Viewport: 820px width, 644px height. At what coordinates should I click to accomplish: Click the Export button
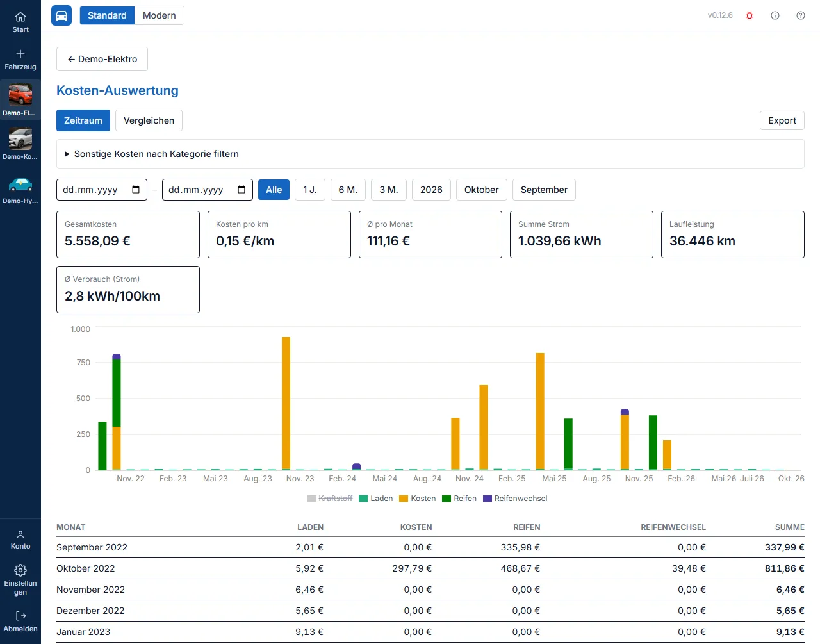click(782, 120)
